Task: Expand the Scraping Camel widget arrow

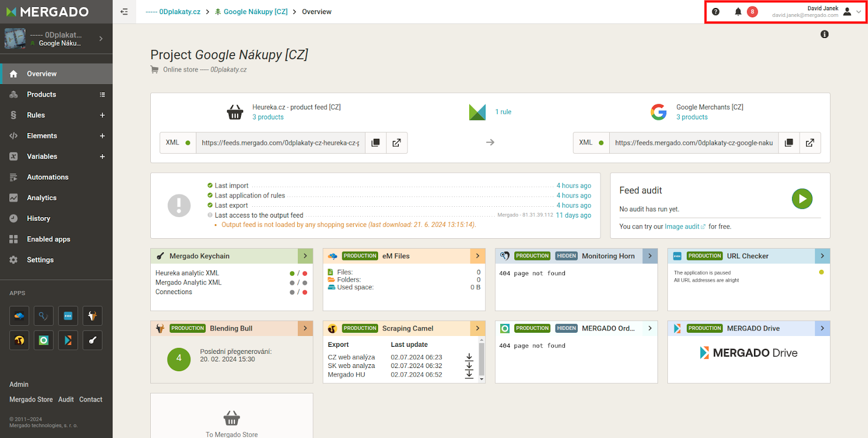Action: 477,328
